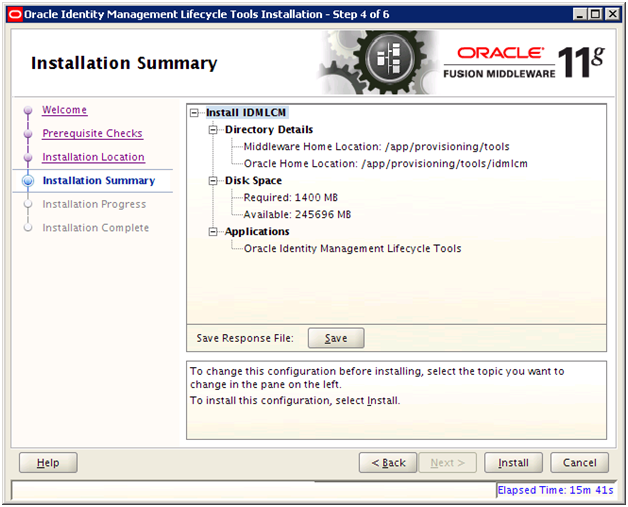Viewport: 628px width, 507px height.
Task: Open the Prerequisite Checks step
Action: coord(93,133)
